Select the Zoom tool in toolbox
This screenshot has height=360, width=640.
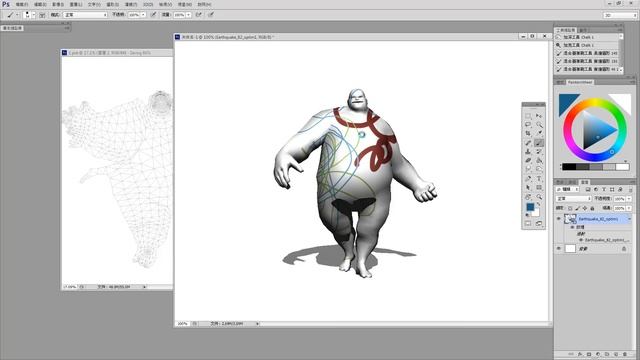click(540, 196)
